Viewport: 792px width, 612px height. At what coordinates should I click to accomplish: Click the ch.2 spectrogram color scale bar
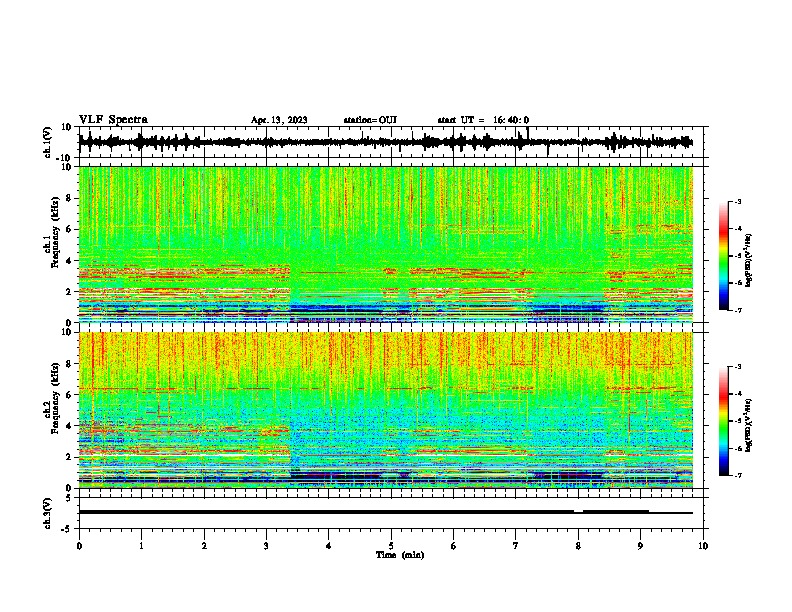[723, 421]
